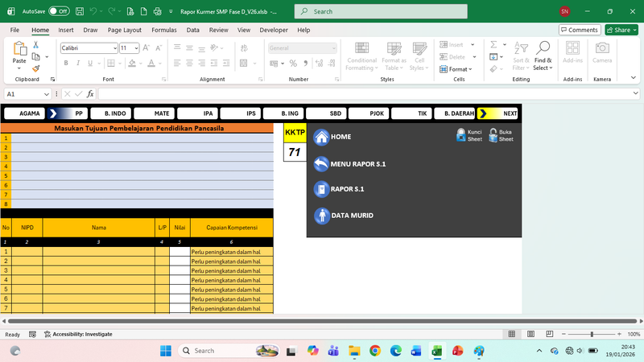Open RAPOR S.1 via its door icon

coord(321,190)
